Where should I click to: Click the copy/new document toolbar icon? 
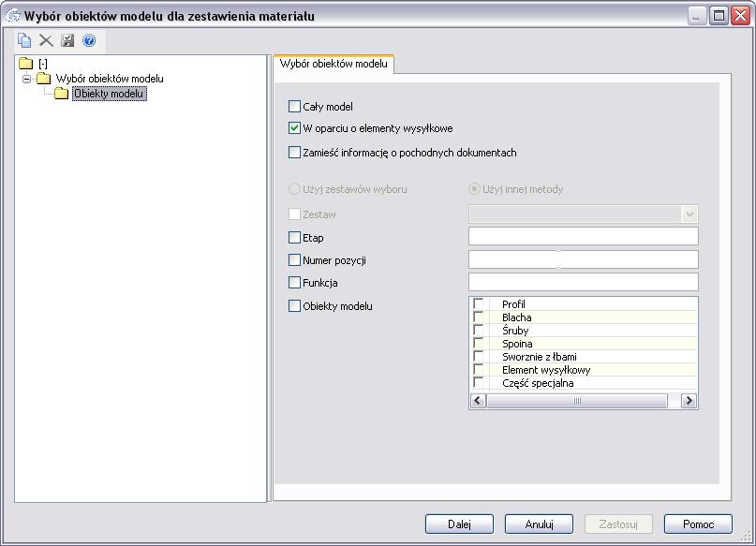pos(24,40)
